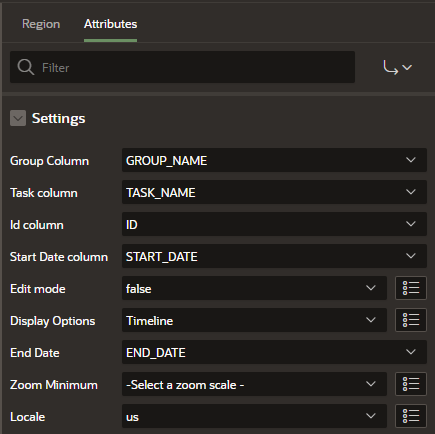
Task: Open the Group Column dropdown
Action: click(x=274, y=160)
